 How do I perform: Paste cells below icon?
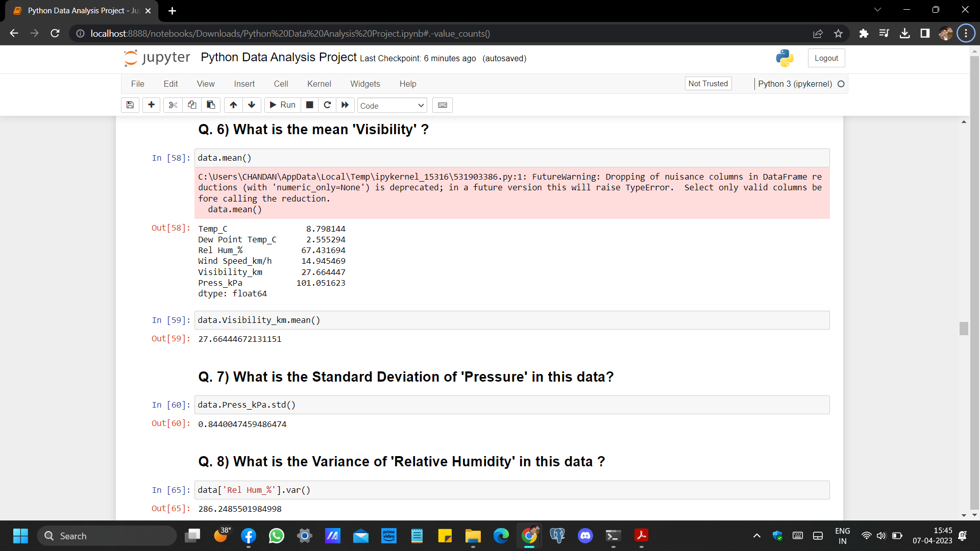tap(211, 105)
